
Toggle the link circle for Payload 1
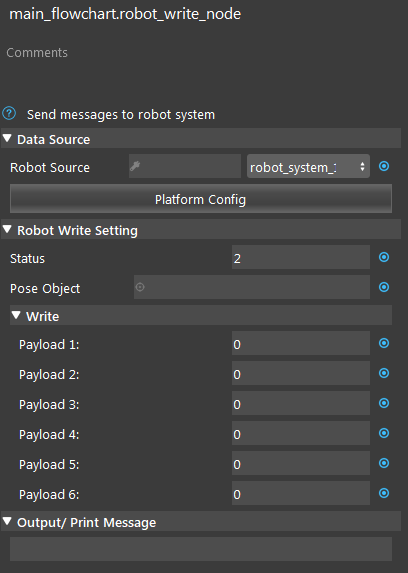pyautogui.click(x=384, y=343)
